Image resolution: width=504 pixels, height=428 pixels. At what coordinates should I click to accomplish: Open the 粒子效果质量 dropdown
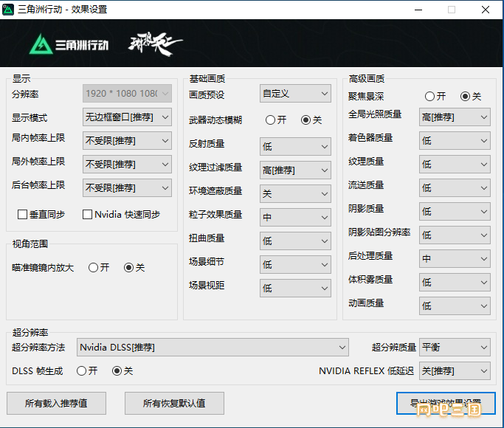point(295,218)
